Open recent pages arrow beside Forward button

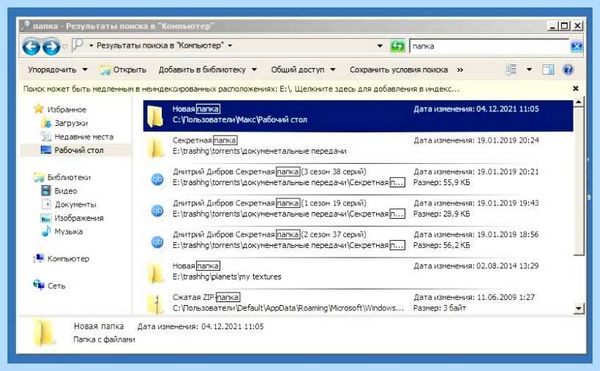[x=65, y=47]
